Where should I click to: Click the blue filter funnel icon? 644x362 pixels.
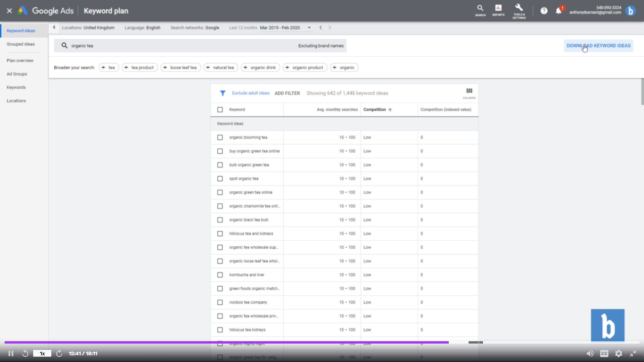pyautogui.click(x=222, y=93)
